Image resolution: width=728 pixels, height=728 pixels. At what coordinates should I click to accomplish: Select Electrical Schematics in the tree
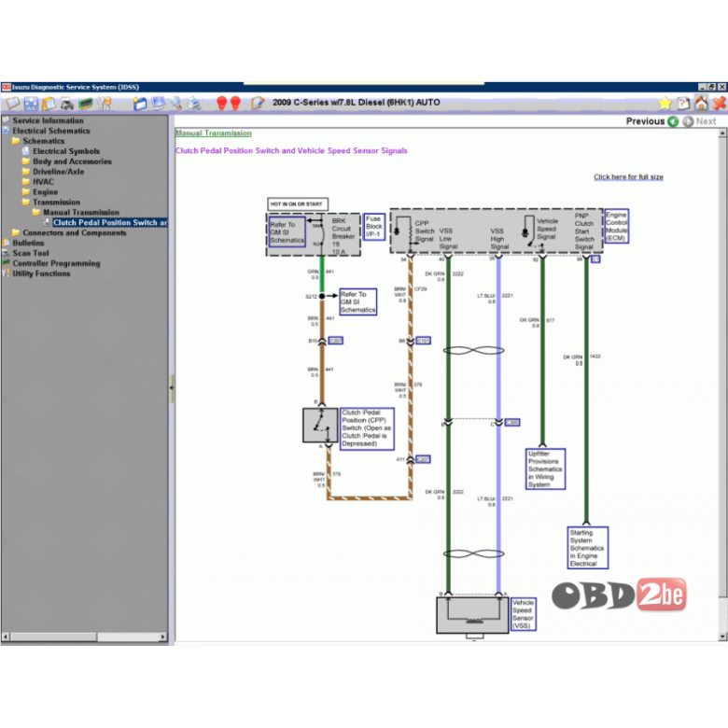click(x=51, y=131)
